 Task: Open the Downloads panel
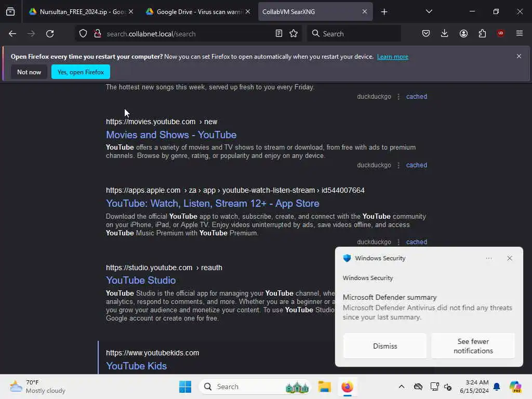coord(445,34)
